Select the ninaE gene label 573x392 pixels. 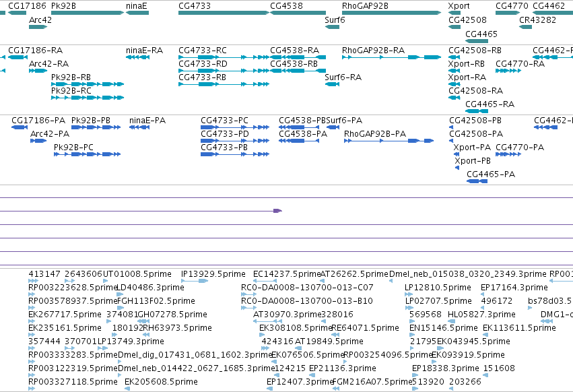click(x=136, y=6)
